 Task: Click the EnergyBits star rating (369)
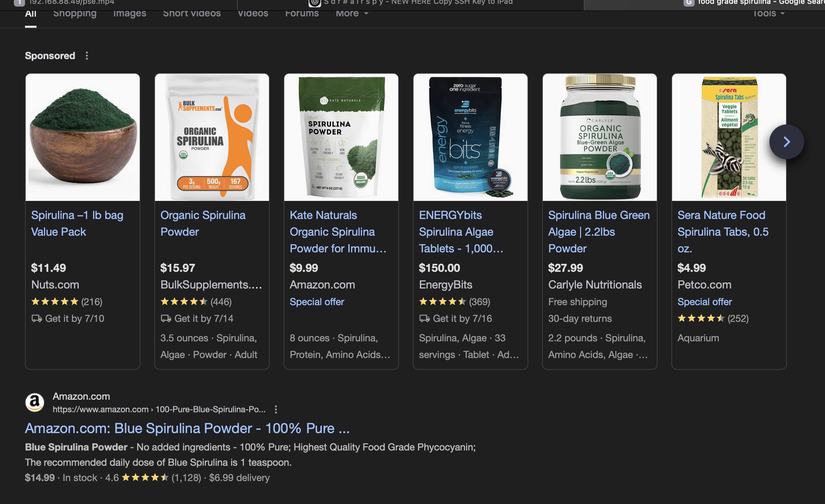click(455, 302)
